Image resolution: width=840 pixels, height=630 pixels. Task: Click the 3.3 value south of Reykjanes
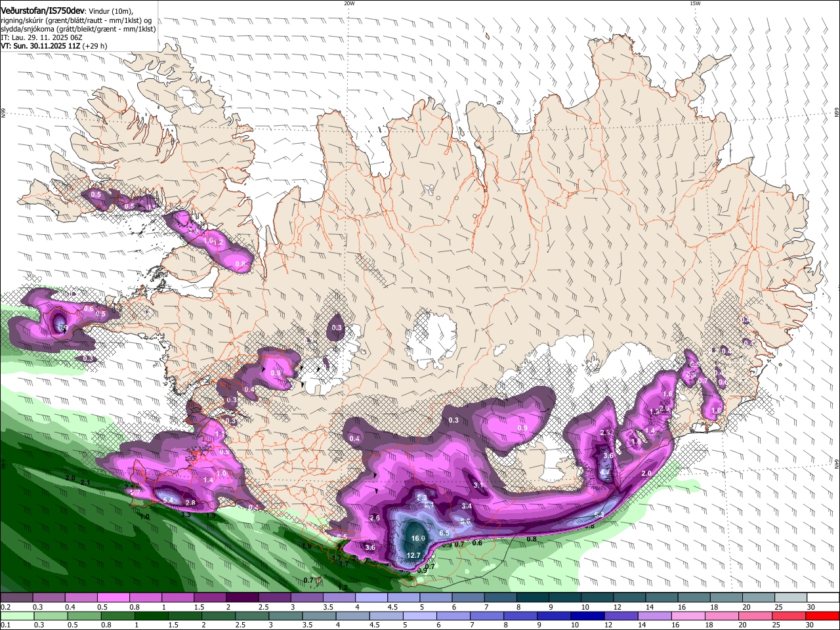click(x=186, y=514)
